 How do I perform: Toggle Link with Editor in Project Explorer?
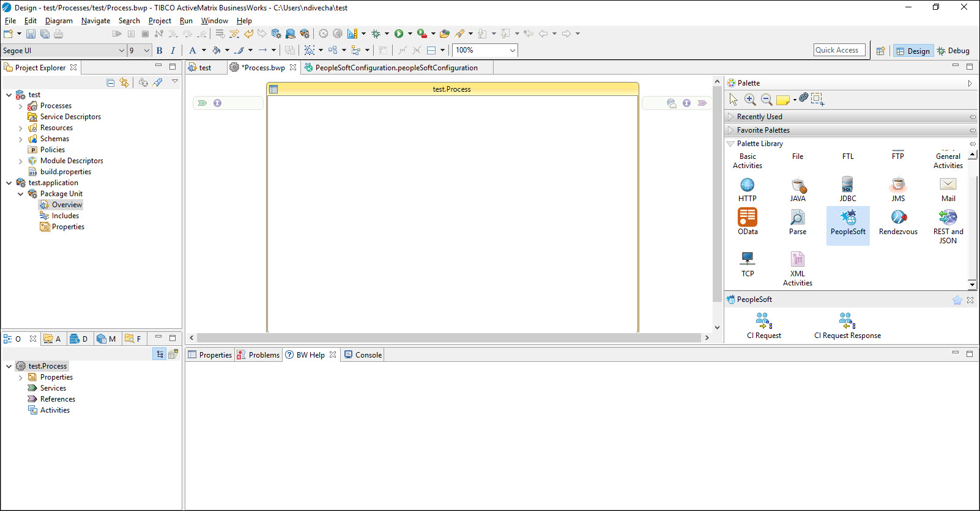[x=124, y=83]
